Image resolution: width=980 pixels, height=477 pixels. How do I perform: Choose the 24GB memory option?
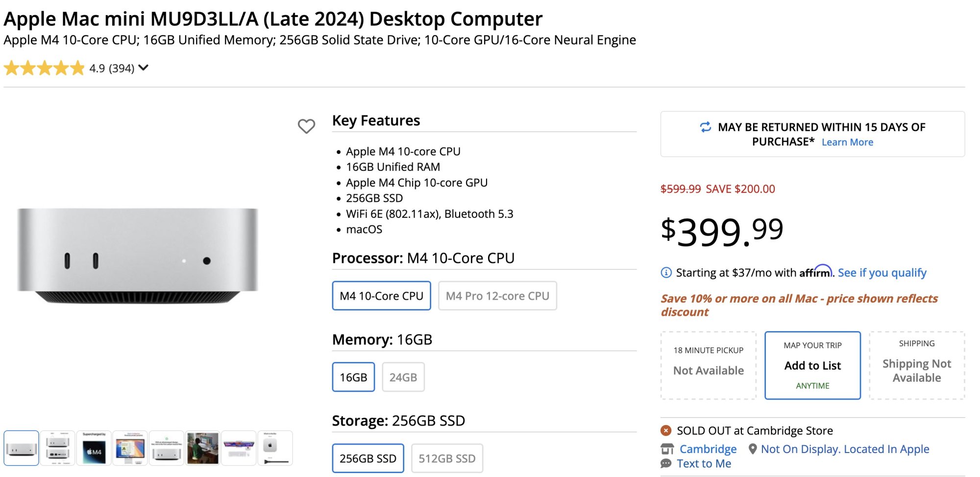click(403, 377)
